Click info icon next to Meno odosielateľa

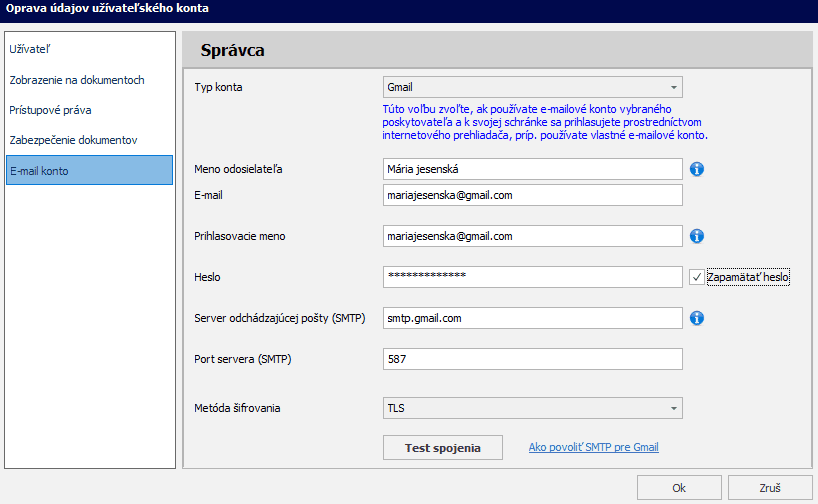[698, 169]
